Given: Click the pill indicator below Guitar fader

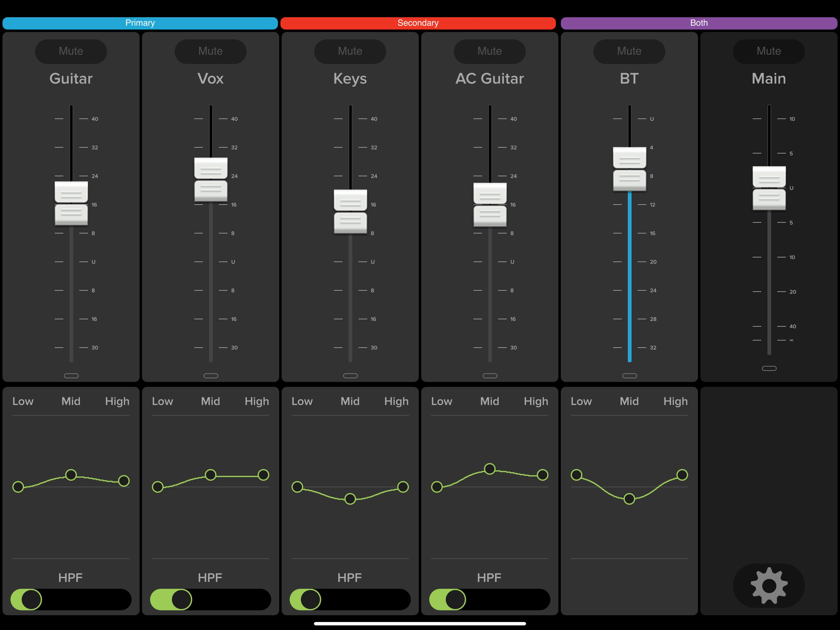Looking at the screenshot, I should click(71, 376).
